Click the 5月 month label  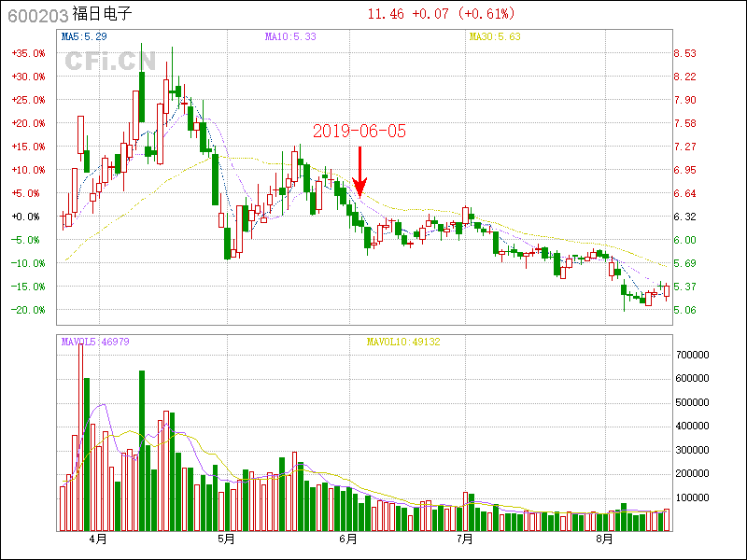(226, 539)
